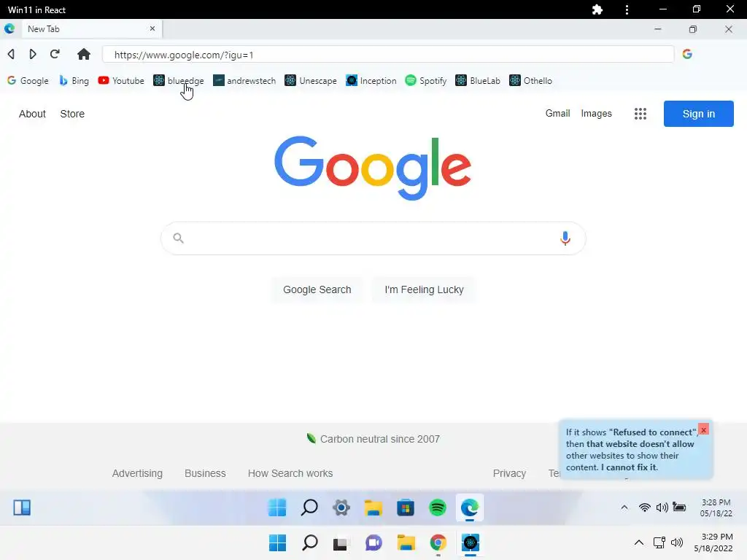Click the Wi-Fi icon in inner taskbar
The width and height of the screenshot is (747, 560).
(645, 507)
